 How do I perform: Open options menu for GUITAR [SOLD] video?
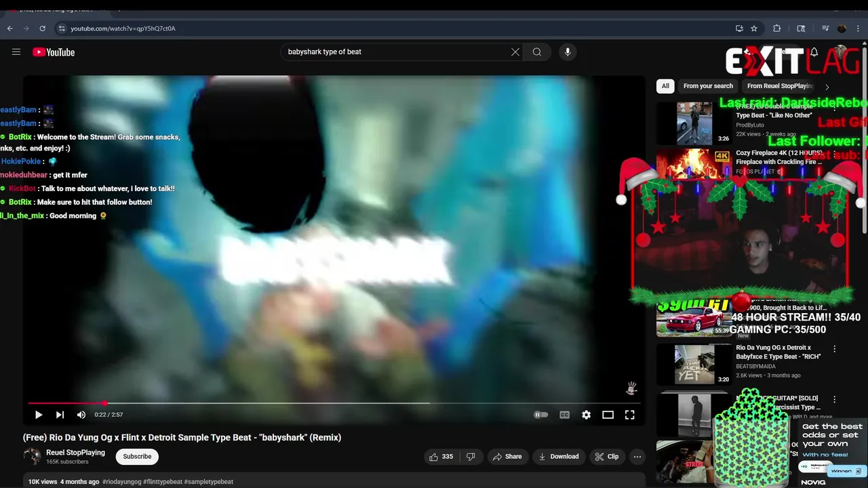[x=835, y=400]
